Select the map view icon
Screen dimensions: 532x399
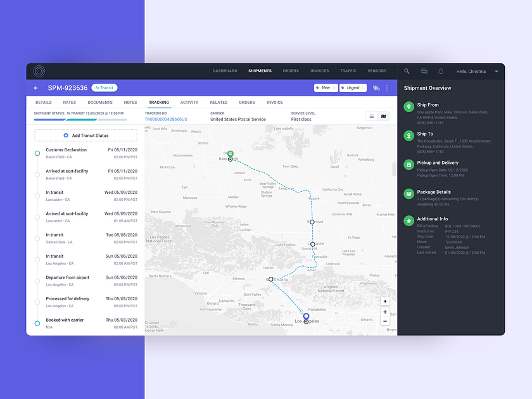(x=383, y=117)
